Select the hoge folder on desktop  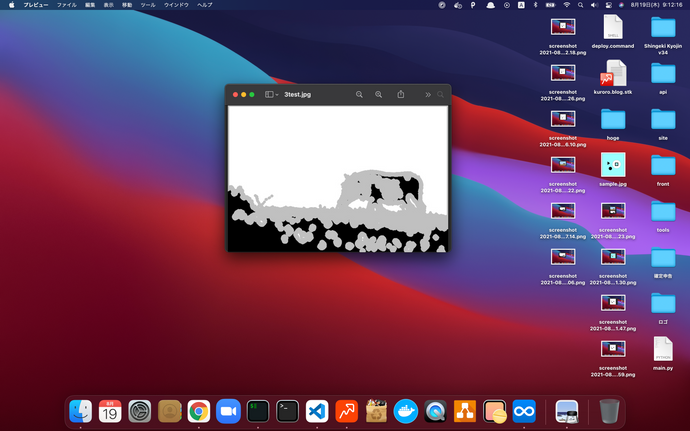(x=613, y=125)
